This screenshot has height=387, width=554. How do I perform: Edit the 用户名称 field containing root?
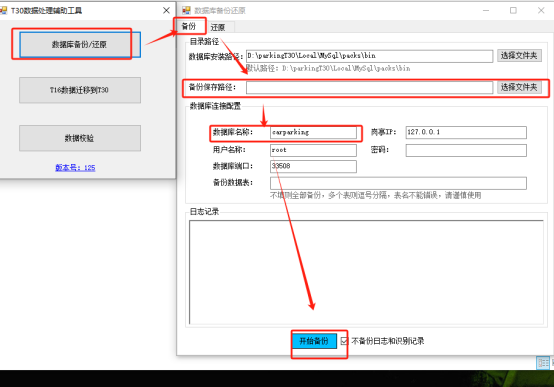313,150
